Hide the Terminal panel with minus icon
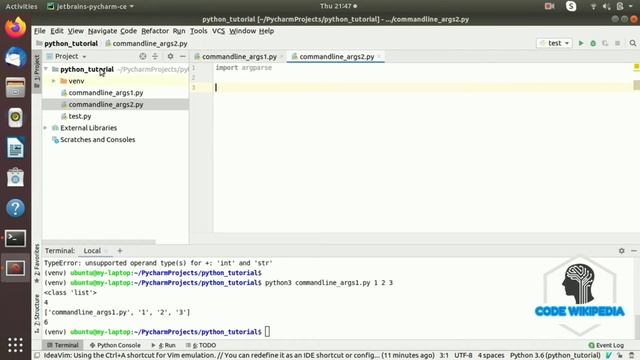The height and width of the screenshot is (360, 640). [634, 251]
